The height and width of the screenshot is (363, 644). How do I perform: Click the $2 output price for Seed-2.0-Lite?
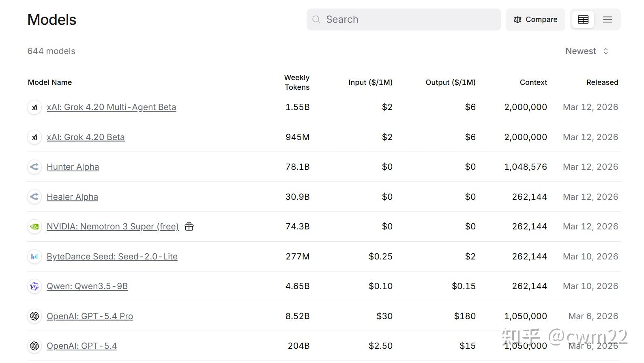click(x=470, y=257)
